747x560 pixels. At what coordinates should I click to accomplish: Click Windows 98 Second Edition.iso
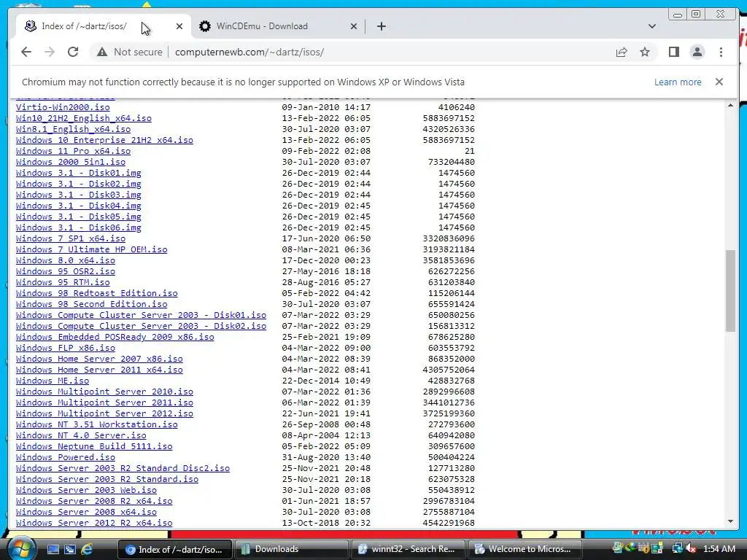pyautogui.click(x=91, y=304)
